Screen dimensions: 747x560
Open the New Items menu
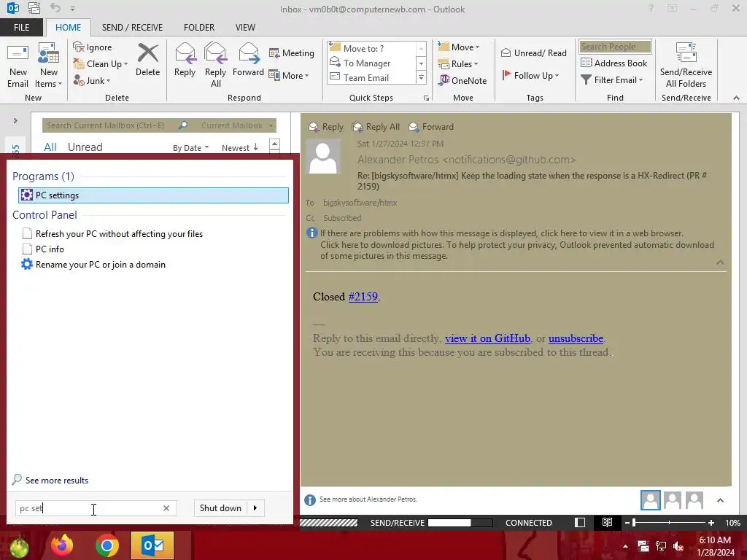click(x=49, y=66)
